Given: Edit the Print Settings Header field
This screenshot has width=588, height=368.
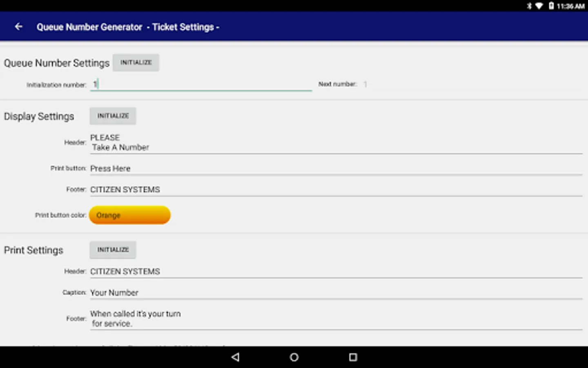Looking at the screenshot, I should pyautogui.click(x=336, y=272).
